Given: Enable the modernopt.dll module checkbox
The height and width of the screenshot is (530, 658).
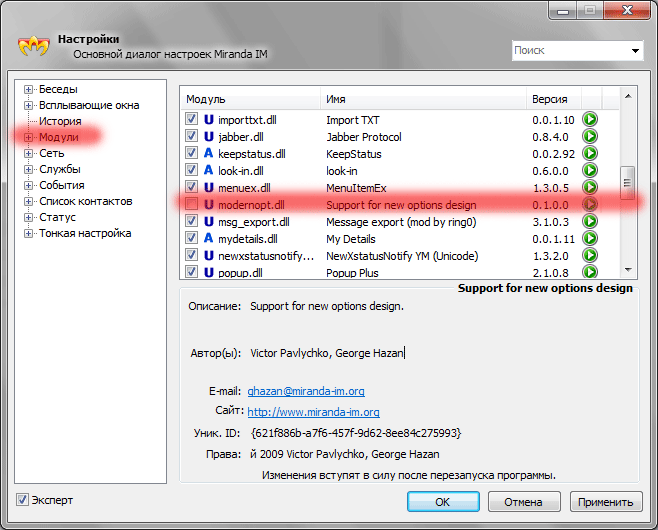Looking at the screenshot, I should click(191, 204).
